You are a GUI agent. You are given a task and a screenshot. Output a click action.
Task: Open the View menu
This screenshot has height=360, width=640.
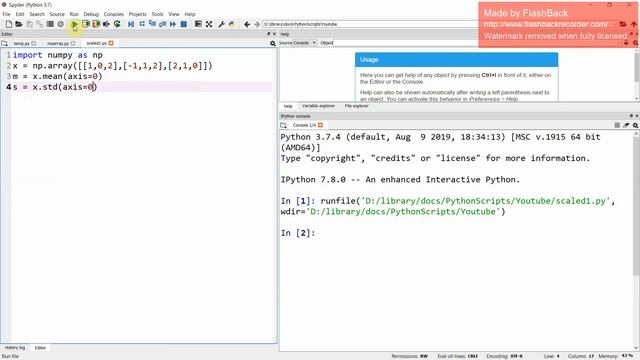(174, 14)
